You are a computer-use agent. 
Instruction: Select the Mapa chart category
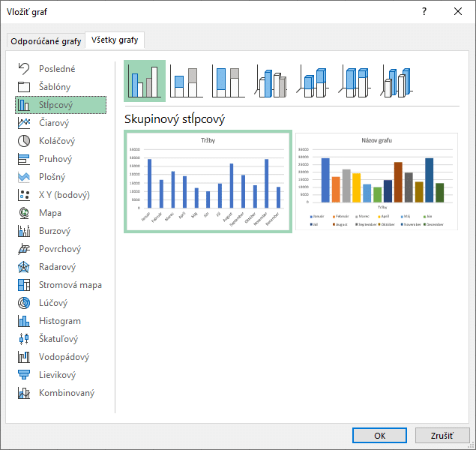pyautogui.click(x=61, y=213)
